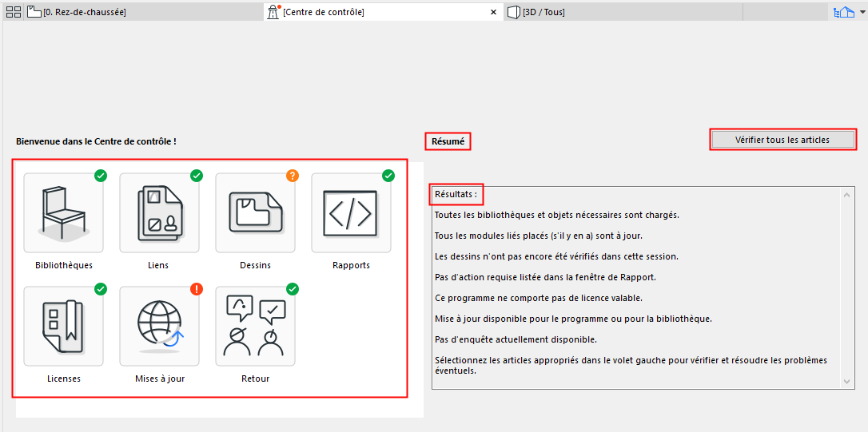Click the Rapports label
Screen dimensions: 868x432
pyautogui.click(x=351, y=265)
